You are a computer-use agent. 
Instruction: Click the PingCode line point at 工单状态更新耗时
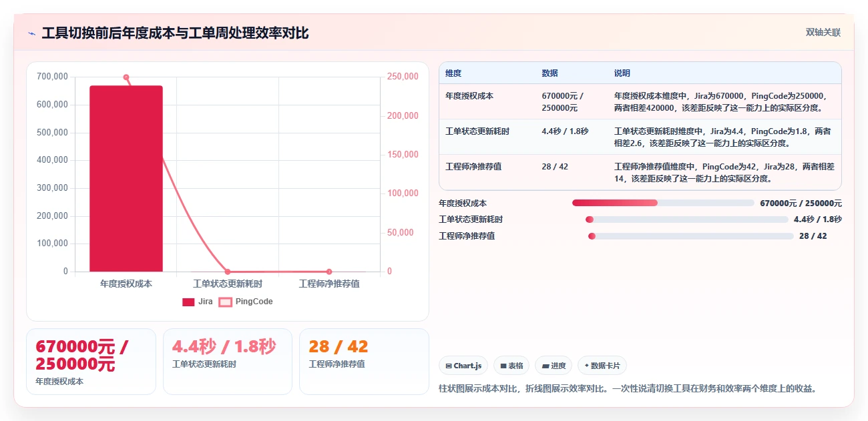(228, 272)
